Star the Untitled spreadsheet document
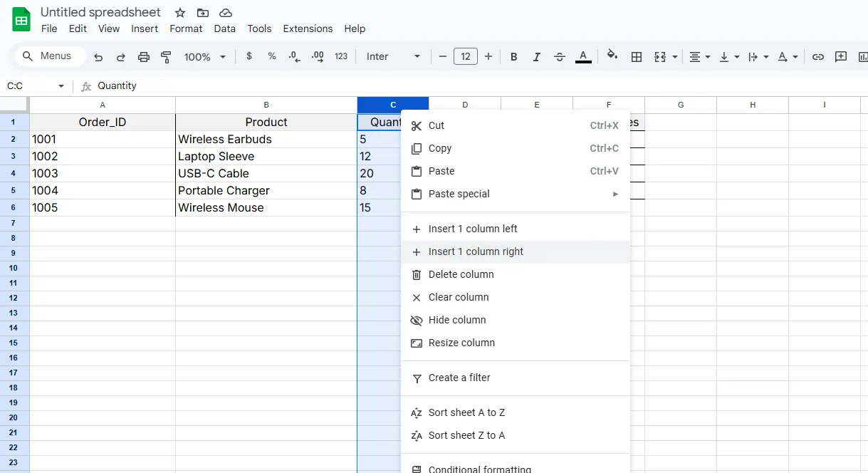This screenshot has height=473, width=868. click(x=180, y=13)
